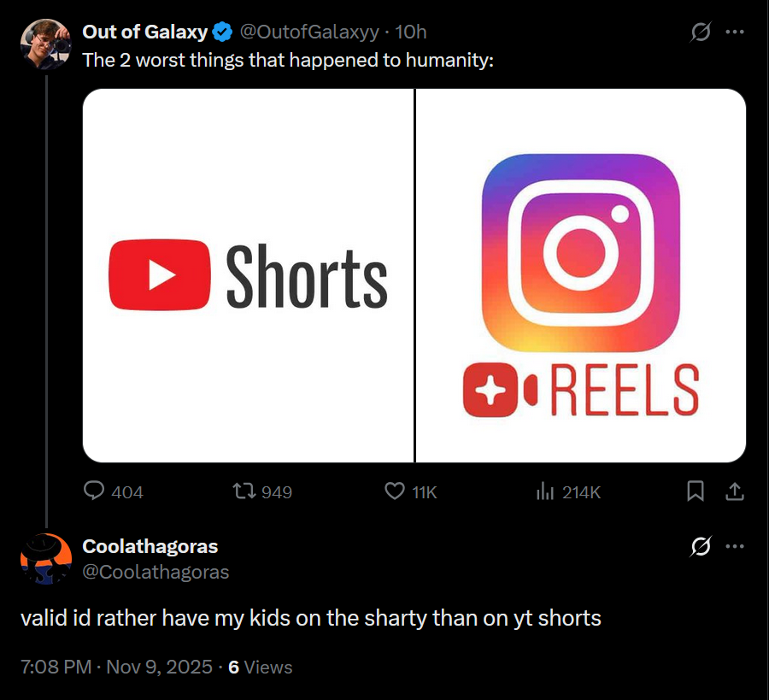Open Coolathagoras avatar

click(x=44, y=558)
